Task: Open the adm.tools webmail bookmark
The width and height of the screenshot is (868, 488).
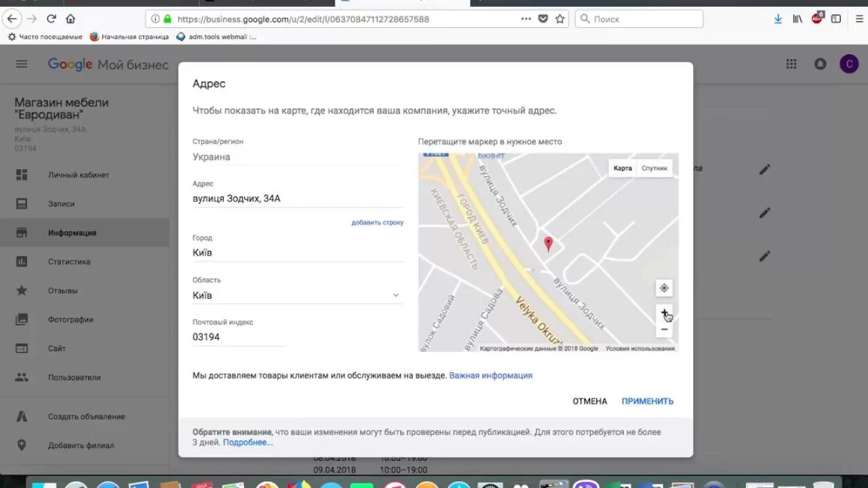Action: 216,37
